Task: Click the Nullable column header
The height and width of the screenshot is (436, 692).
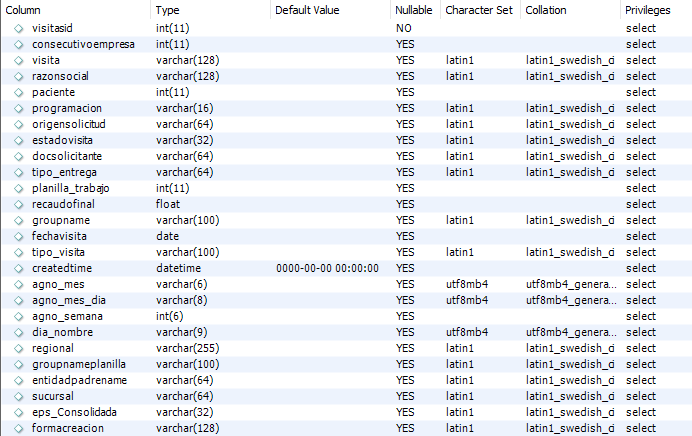Action: click(415, 10)
